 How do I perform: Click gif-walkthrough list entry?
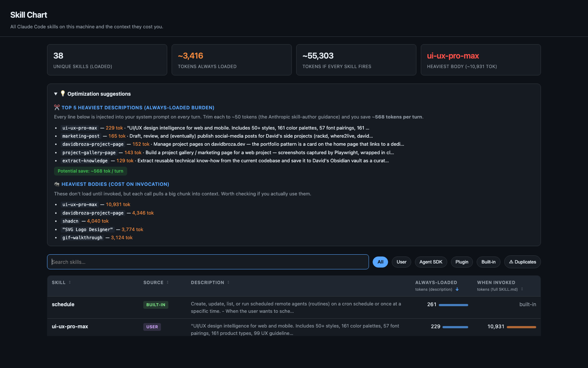[x=82, y=238]
